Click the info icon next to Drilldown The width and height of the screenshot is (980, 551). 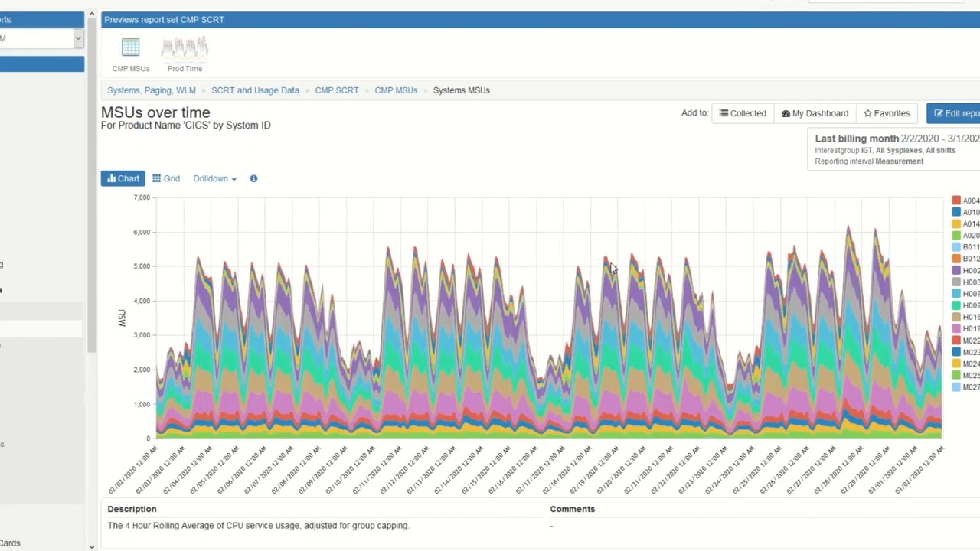(253, 178)
